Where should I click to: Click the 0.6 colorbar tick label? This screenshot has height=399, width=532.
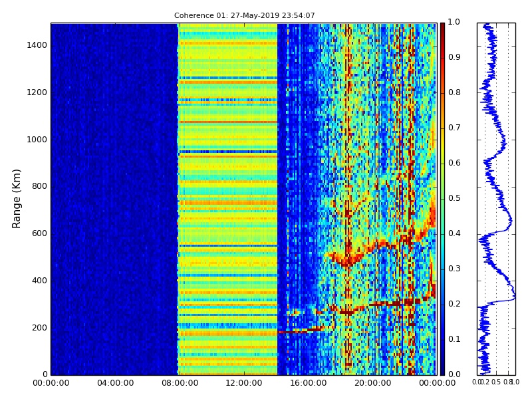(x=454, y=163)
